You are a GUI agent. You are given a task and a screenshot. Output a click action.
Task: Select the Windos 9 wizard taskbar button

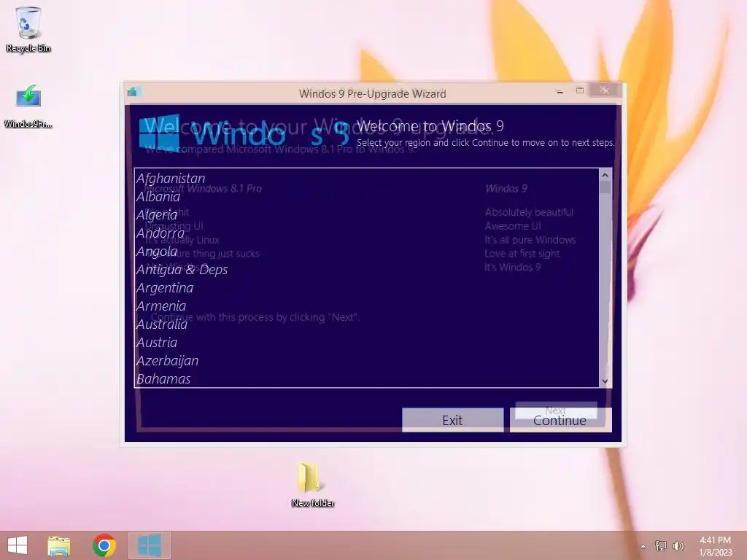[x=149, y=545]
